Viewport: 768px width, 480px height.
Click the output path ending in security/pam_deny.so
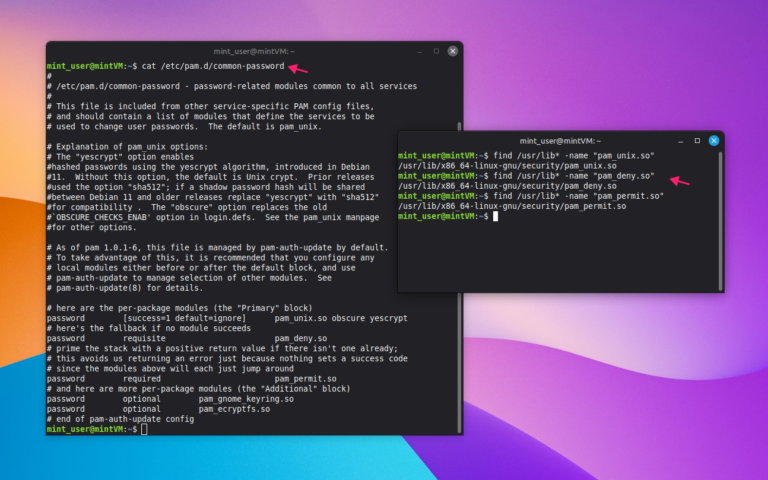click(507, 186)
